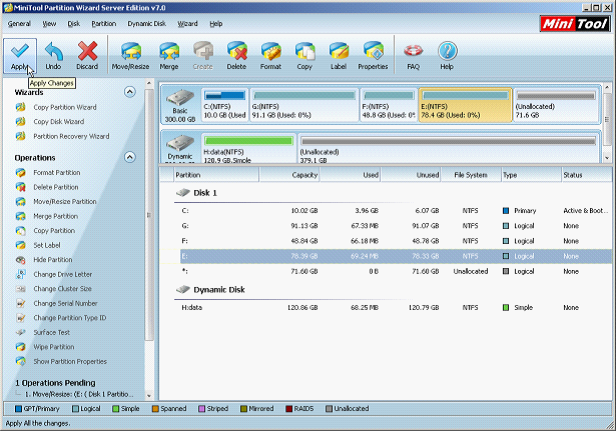The width and height of the screenshot is (616, 431).
Task: Collapse the Wizards section
Action: click(130, 92)
